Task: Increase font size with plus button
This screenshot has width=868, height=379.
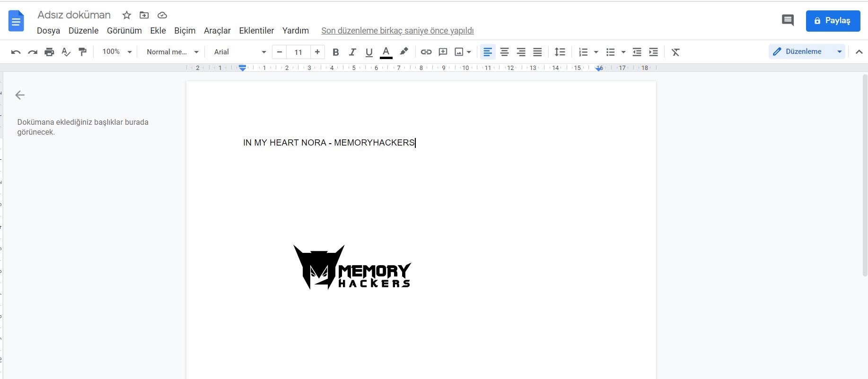Action: click(317, 52)
